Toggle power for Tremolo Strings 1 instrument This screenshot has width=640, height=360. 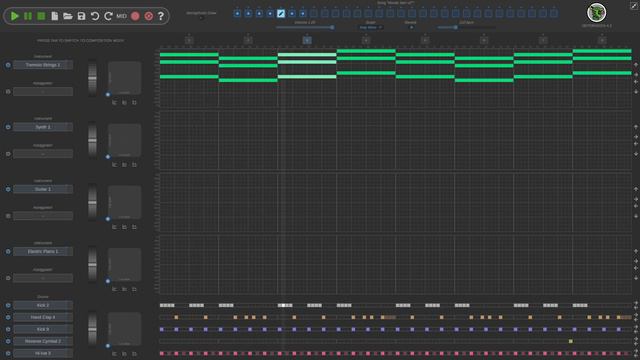coord(8,65)
